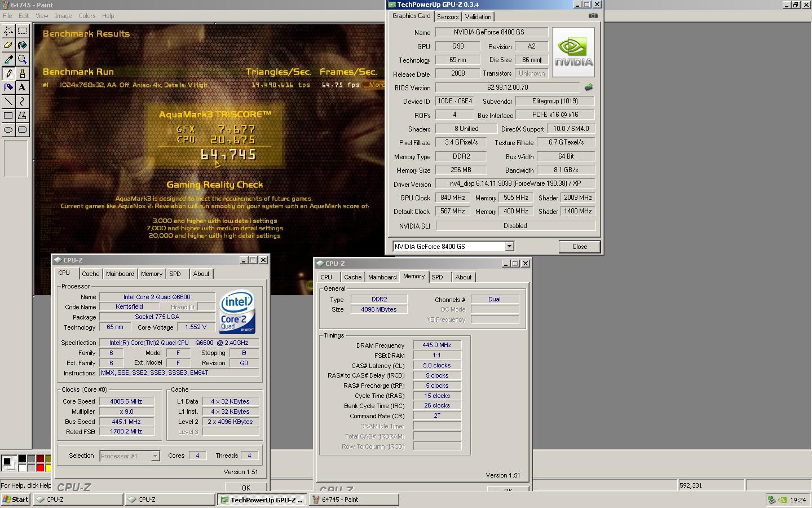Open the About tab in left CPU-Z window
This screenshot has height=508, width=812.
pos(201,274)
